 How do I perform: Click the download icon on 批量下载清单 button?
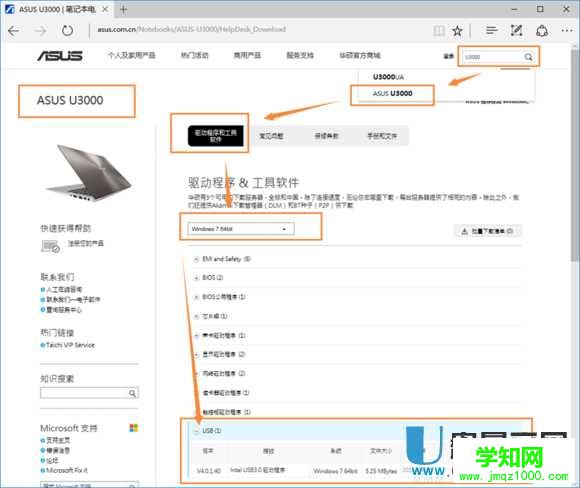point(464,231)
